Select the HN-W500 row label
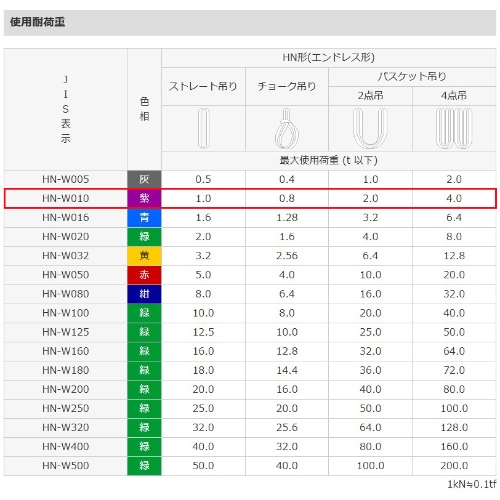This screenshot has width=500, height=500. coord(66,465)
